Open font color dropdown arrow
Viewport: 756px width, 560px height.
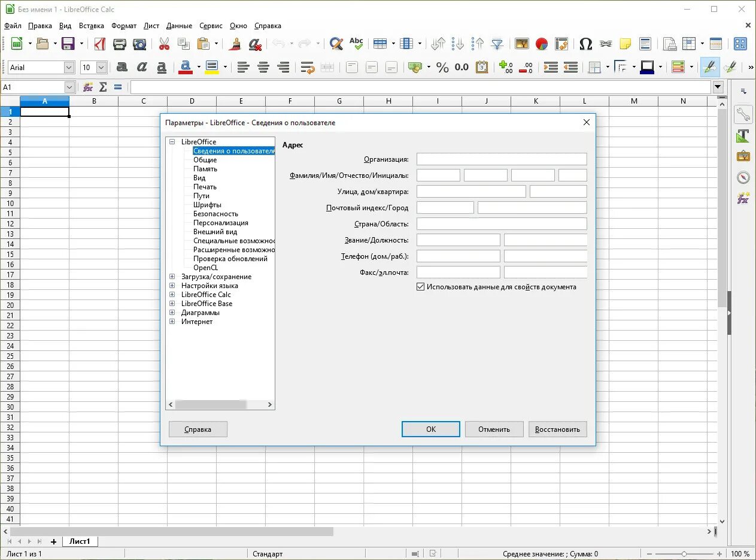pos(198,68)
